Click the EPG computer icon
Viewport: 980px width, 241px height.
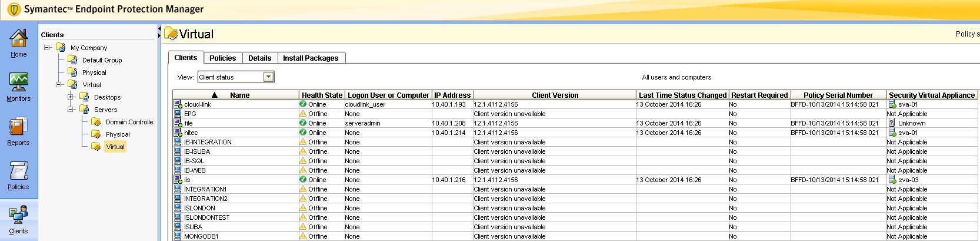[x=178, y=114]
